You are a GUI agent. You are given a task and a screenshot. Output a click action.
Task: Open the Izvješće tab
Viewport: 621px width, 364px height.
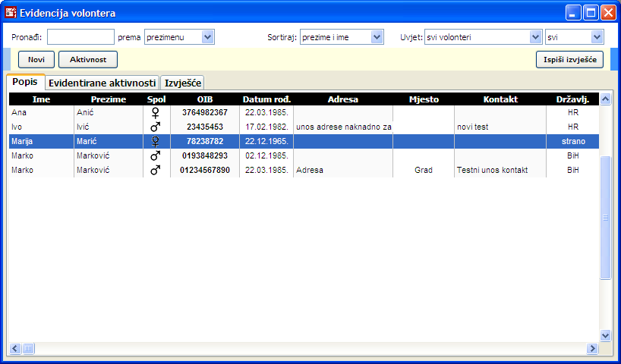182,83
